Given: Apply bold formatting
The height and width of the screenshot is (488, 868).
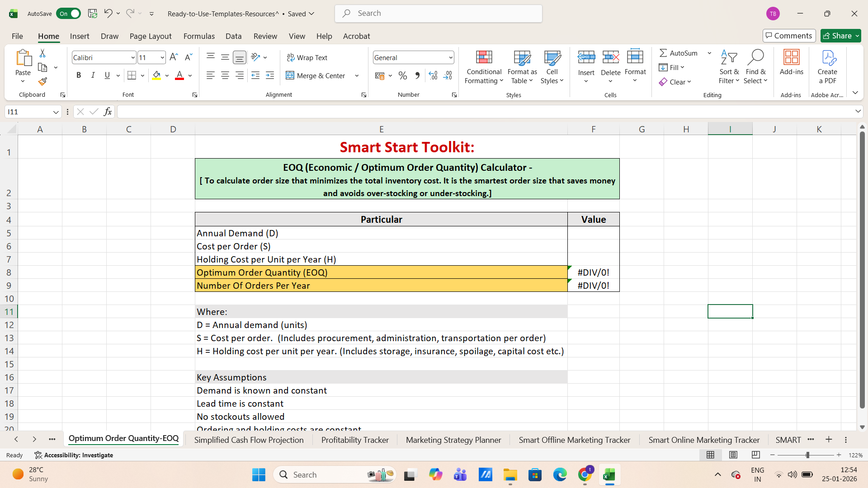Looking at the screenshot, I should (x=79, y=75).
